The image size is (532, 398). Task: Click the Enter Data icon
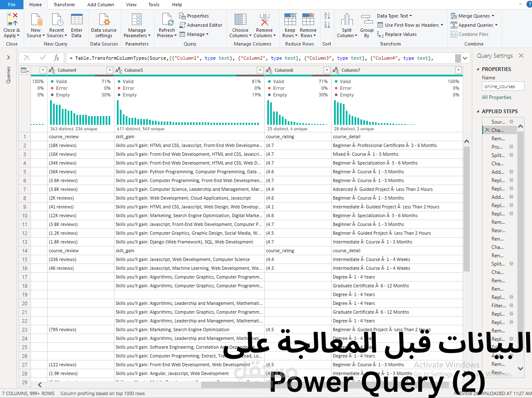pos(76,20)
